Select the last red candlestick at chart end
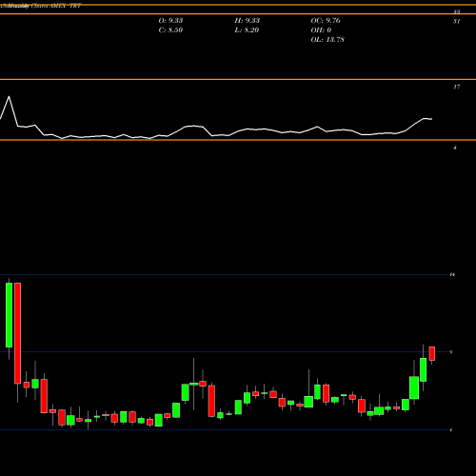The width and height of the screenshot is (476, 476). [432, 353]
